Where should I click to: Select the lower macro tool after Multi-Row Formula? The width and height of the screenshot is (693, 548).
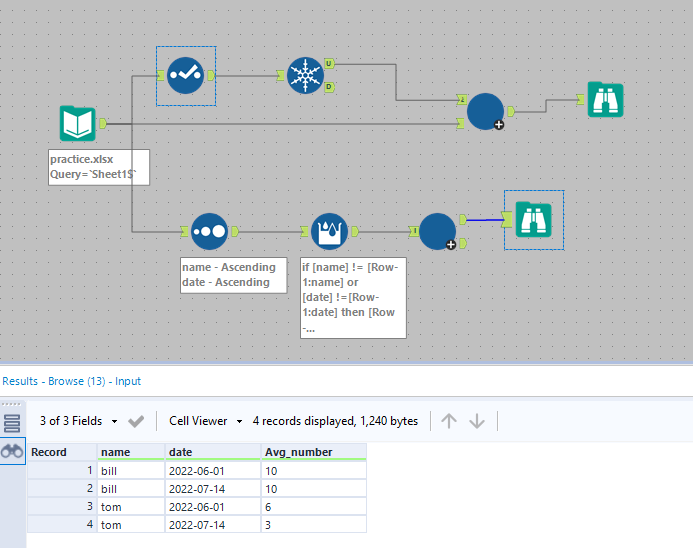(438, 232)
